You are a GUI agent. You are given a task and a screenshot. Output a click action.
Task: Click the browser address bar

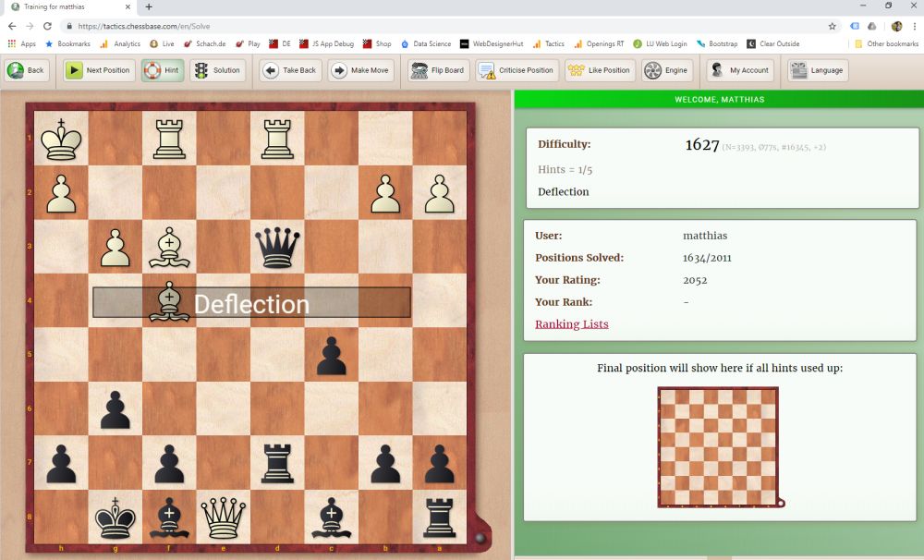click(x=444, y=26)
